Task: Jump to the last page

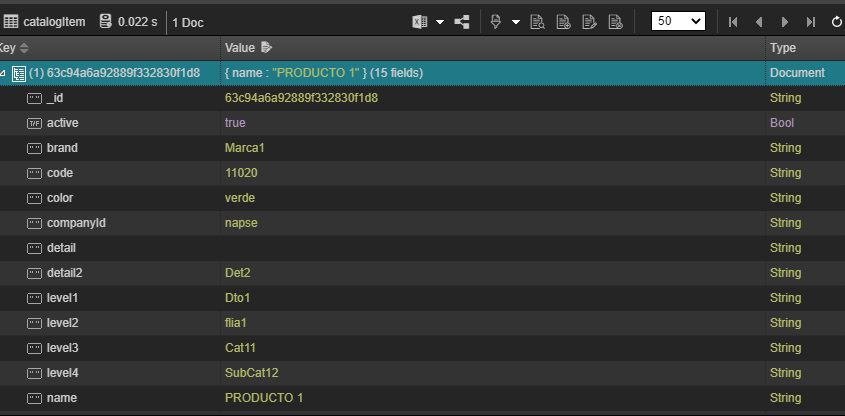Action: [x=810, y=21]
